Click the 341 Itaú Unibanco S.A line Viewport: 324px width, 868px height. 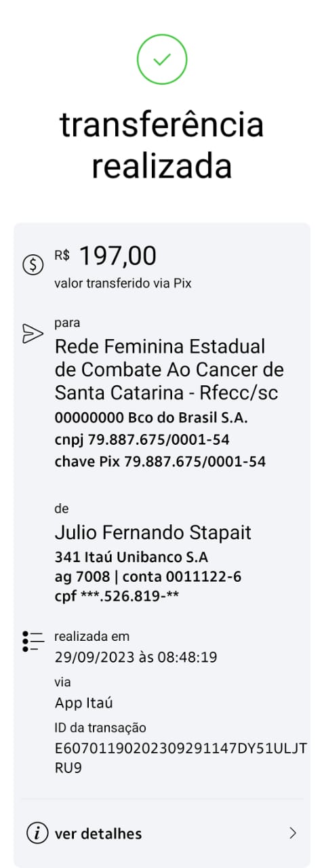coord(131,557)
